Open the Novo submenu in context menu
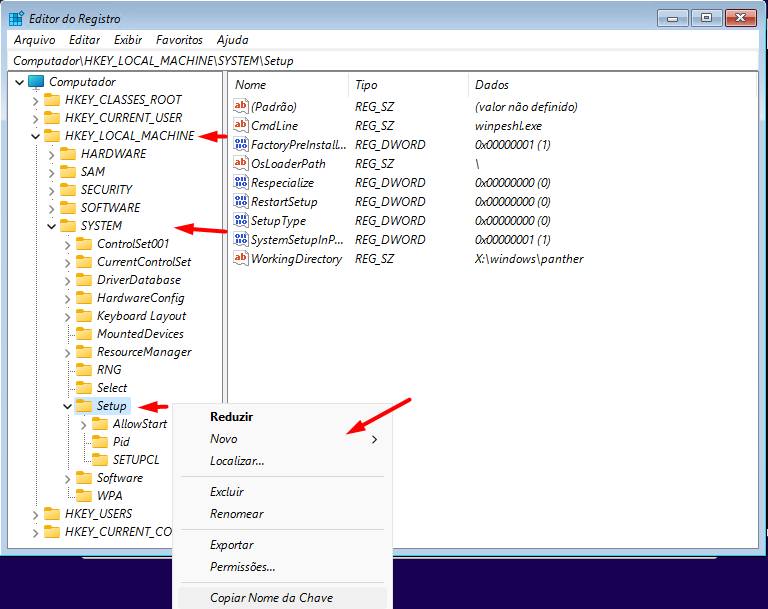The height and width of the screenshot is (609, 768). pyautogui.click(x=224, y=439)
